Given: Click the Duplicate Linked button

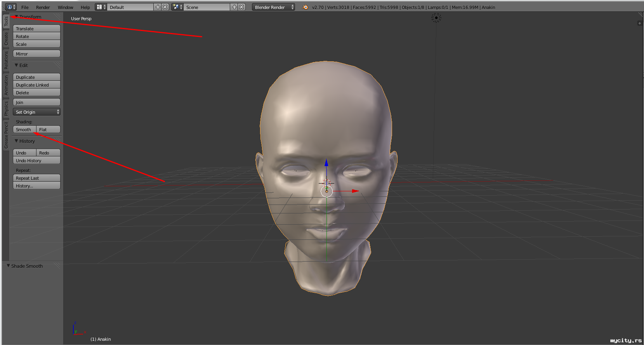Looking at the screenshot, I should tap(36, 85).
